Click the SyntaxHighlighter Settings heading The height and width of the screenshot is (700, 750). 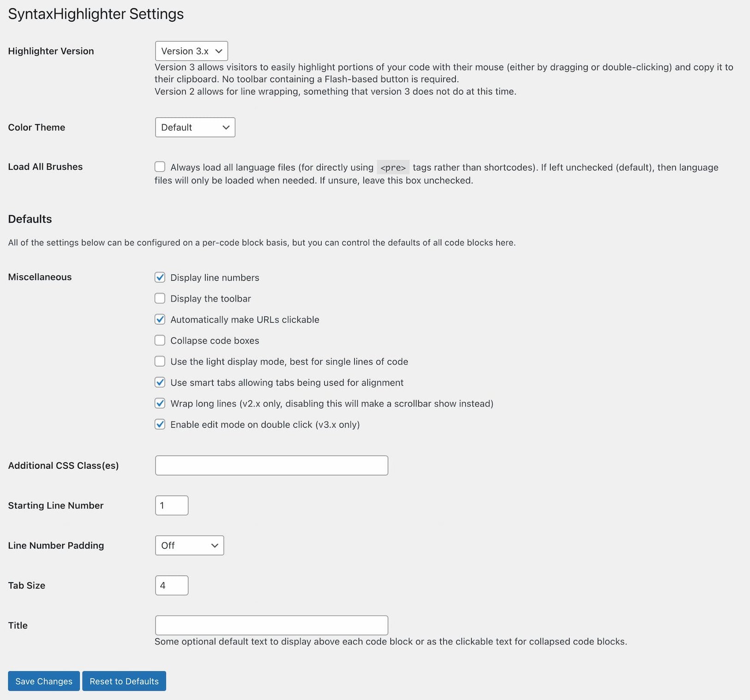[x=95, y=14]
